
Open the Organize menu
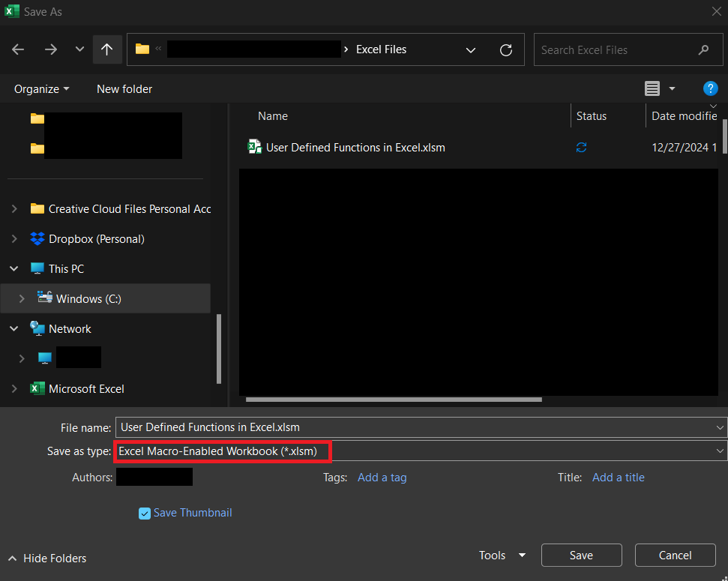pyautogui.click(x=42, y=88)
